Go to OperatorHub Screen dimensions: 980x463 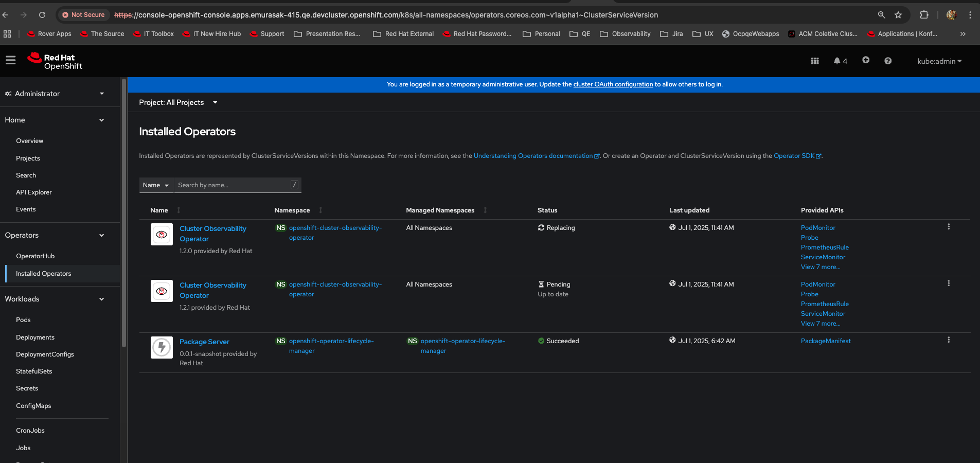[35, 256]
